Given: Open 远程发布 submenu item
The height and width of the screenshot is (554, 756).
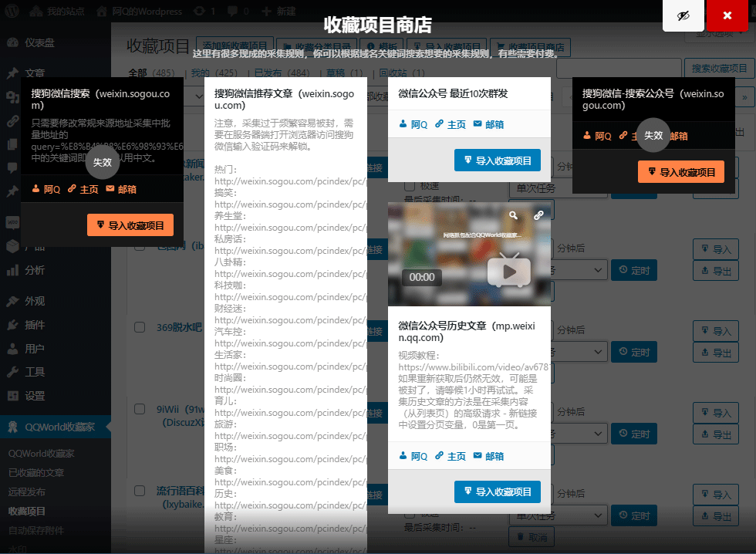Looking at the screenshot, I should point(26,492).
